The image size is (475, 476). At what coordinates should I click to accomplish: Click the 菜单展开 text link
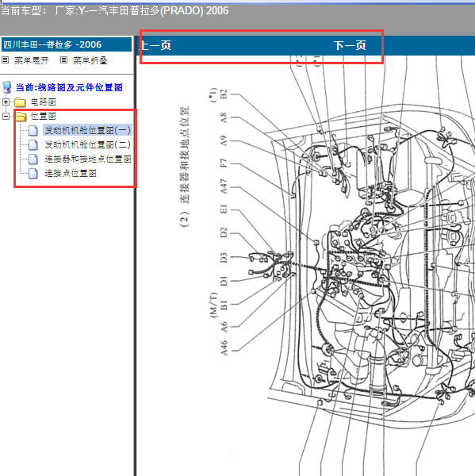pos(32,60)
